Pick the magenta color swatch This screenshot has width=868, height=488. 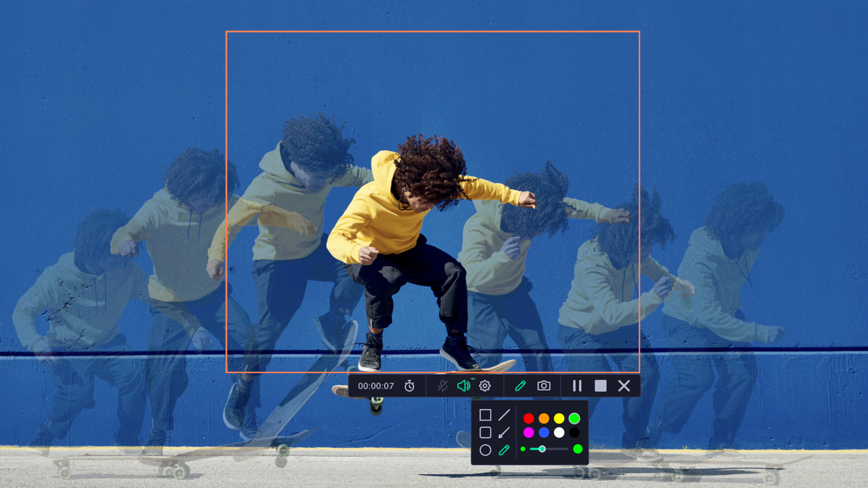point(528,433)
